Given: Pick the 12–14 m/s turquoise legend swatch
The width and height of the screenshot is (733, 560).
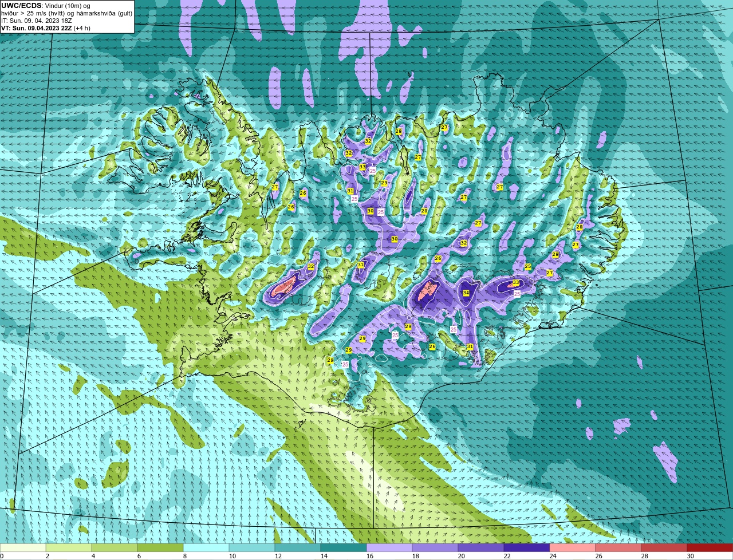Looking at the screenshot, I should pyautogui.click(x=298, y=548).
